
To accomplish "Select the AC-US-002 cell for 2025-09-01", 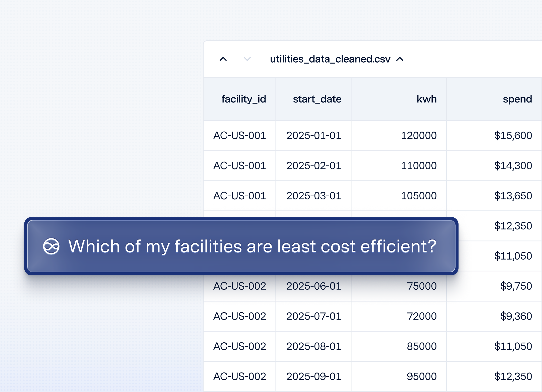I will tap(240, 376).
